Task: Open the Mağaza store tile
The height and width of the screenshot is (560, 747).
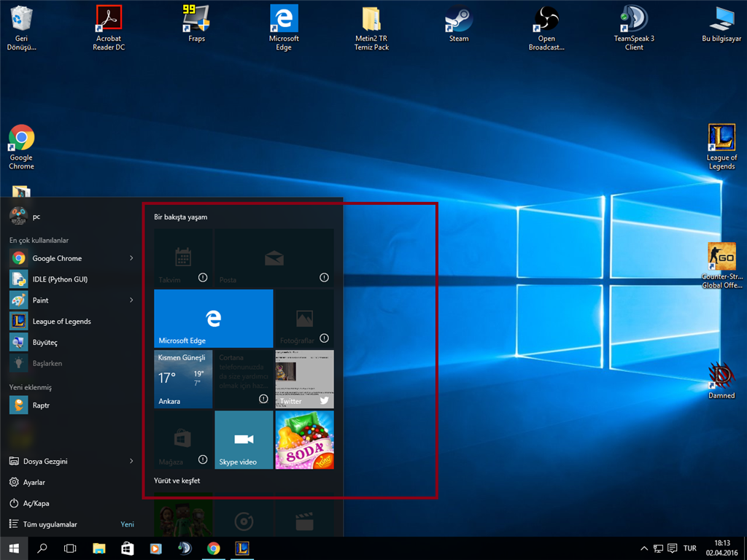Action: tap(183, 440)
